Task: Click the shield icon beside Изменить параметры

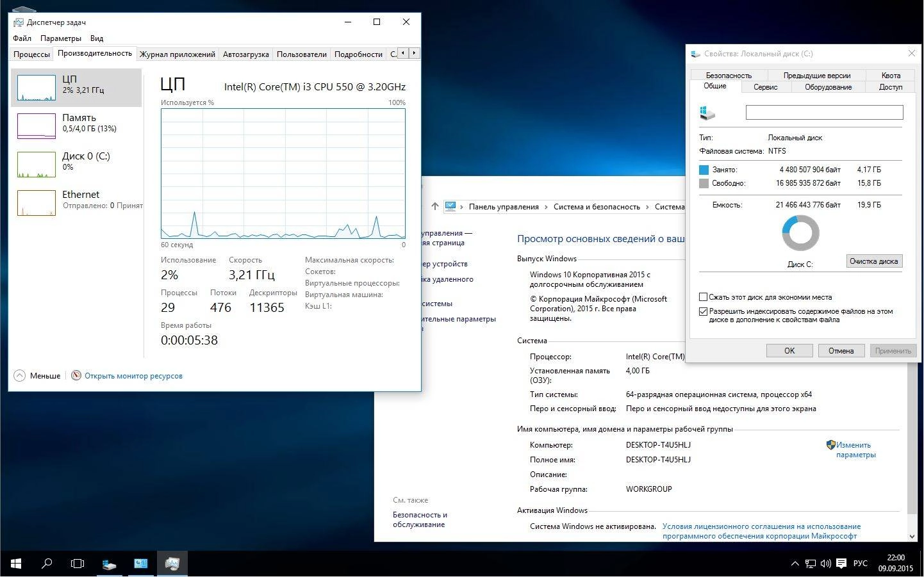Action: click(830, 444)
